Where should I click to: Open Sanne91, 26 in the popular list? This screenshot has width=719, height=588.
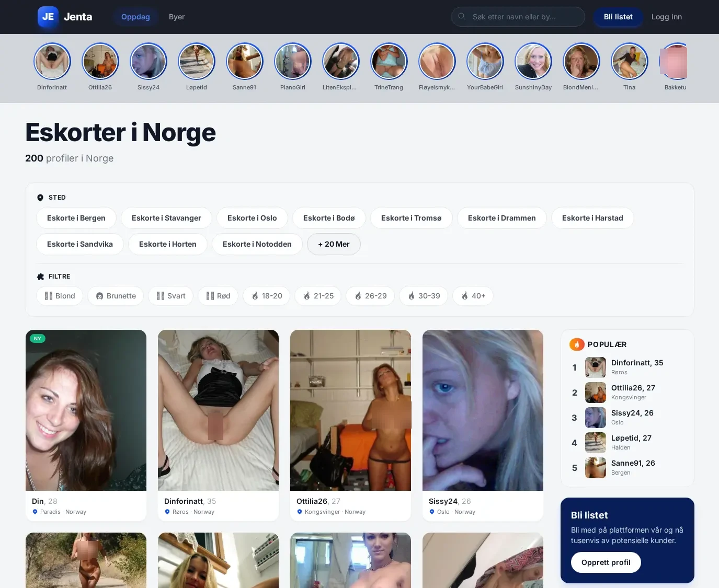[x=627, y=468]
